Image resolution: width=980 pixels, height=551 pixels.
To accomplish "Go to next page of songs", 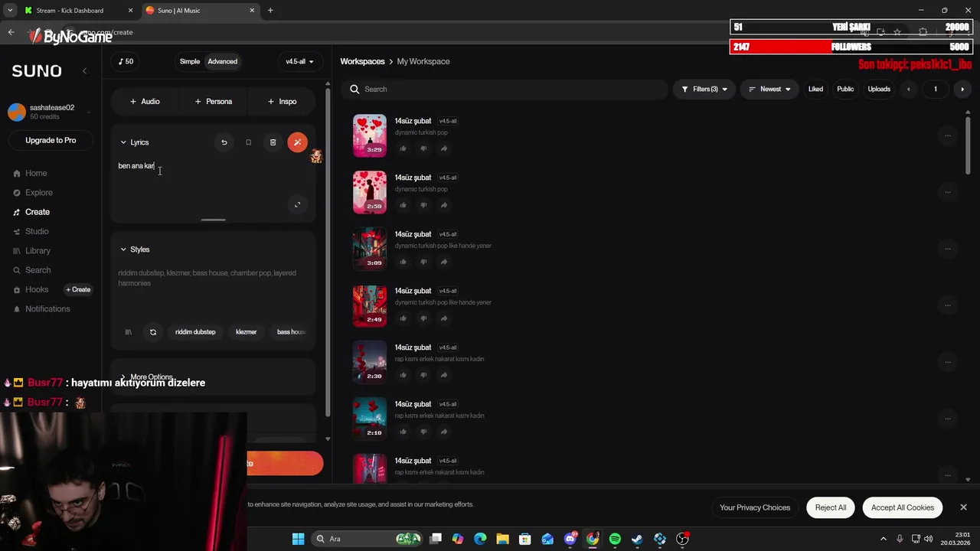I will (962, 90).
